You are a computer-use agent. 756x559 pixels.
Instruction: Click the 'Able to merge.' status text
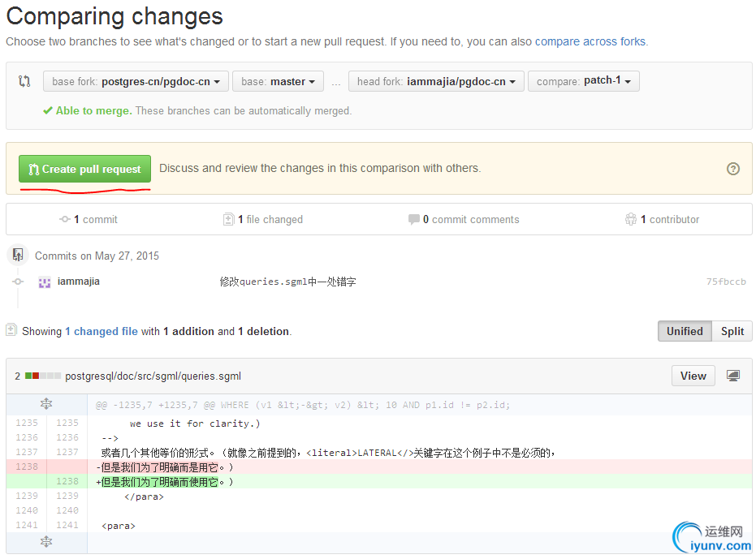pyautogui.click(x=94, y=111)
